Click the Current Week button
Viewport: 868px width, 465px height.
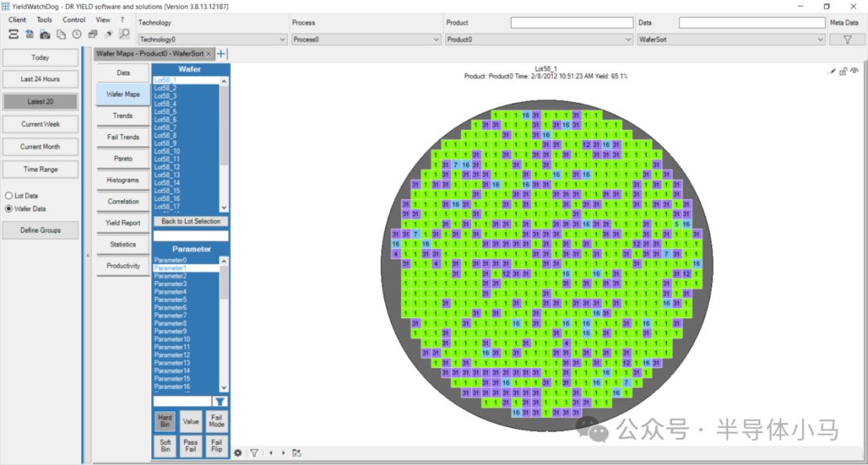point(40,124)
